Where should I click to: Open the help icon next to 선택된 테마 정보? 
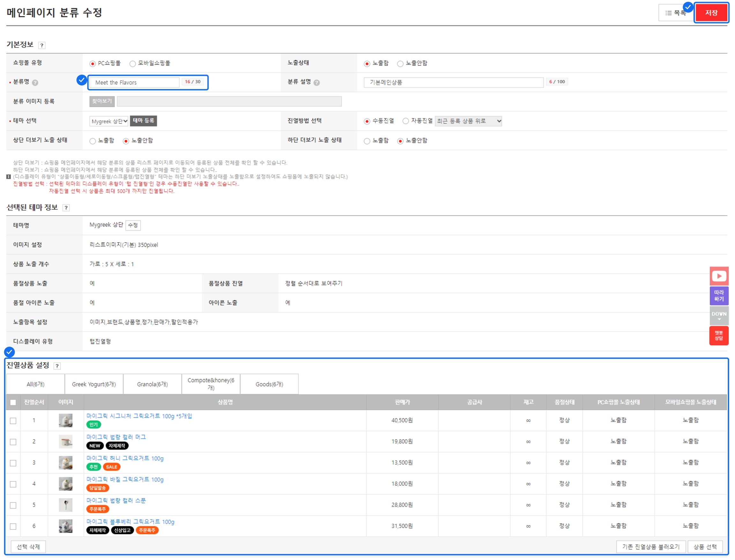[66, 208]
